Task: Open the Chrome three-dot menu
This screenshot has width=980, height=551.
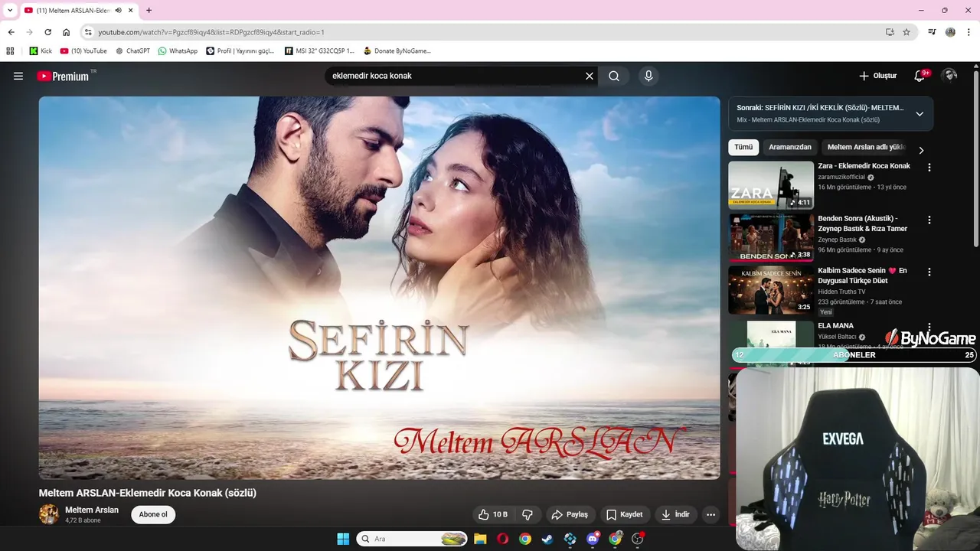Action: tap(968, 32)
